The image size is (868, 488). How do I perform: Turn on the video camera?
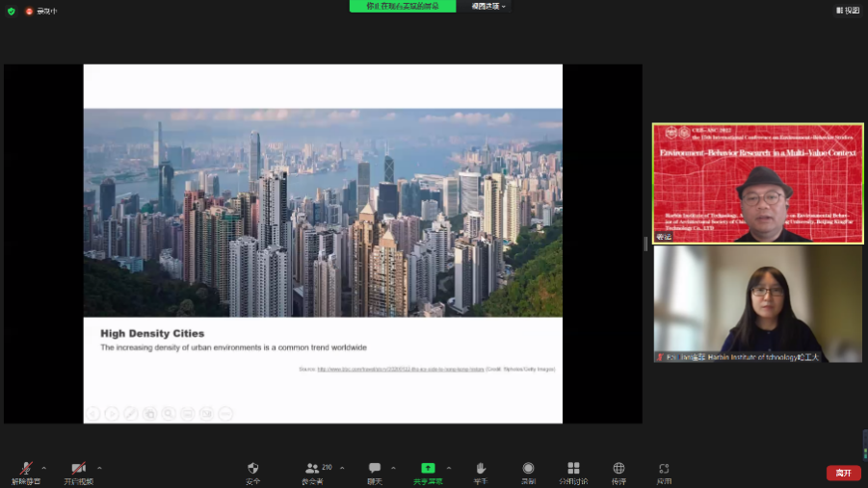click(x=78, y=469)
